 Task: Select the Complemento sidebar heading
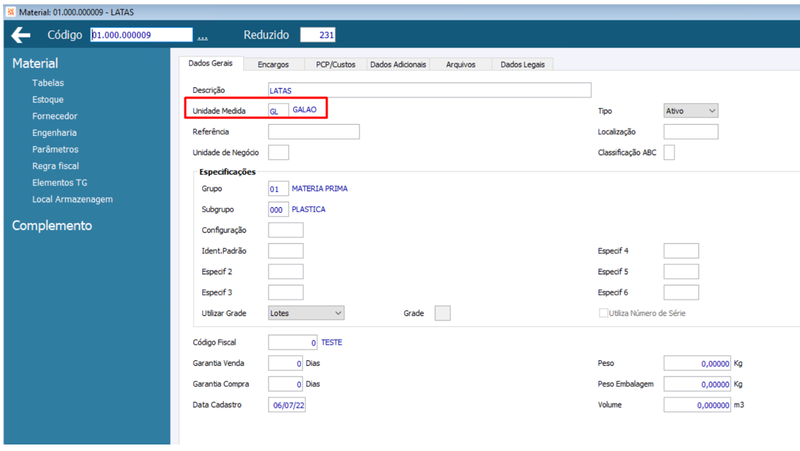pos(52,226)
